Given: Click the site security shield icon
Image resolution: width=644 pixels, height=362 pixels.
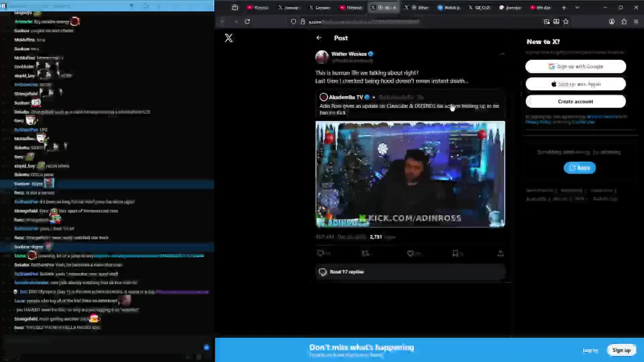Looking at the screenshot, I should click(x=293, y=22).
